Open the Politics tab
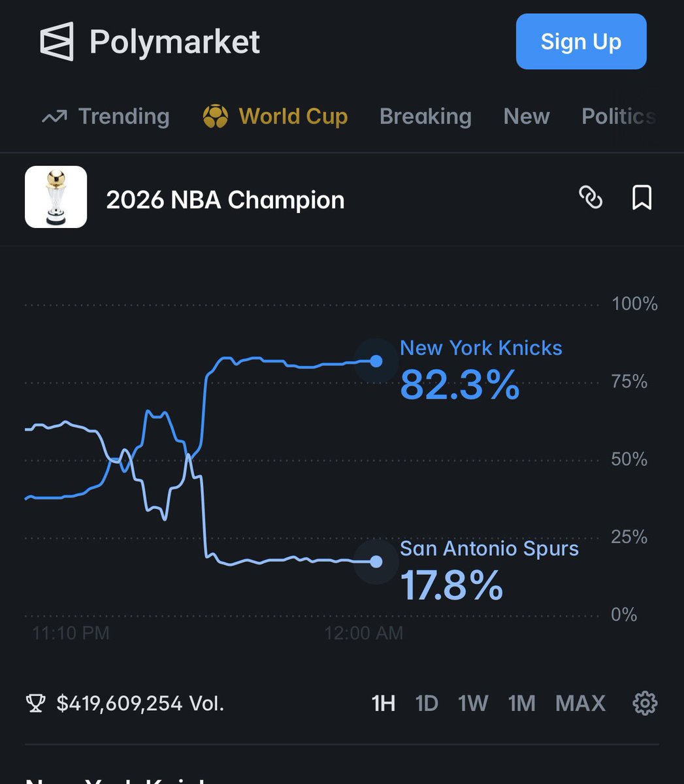 point(619,117)
